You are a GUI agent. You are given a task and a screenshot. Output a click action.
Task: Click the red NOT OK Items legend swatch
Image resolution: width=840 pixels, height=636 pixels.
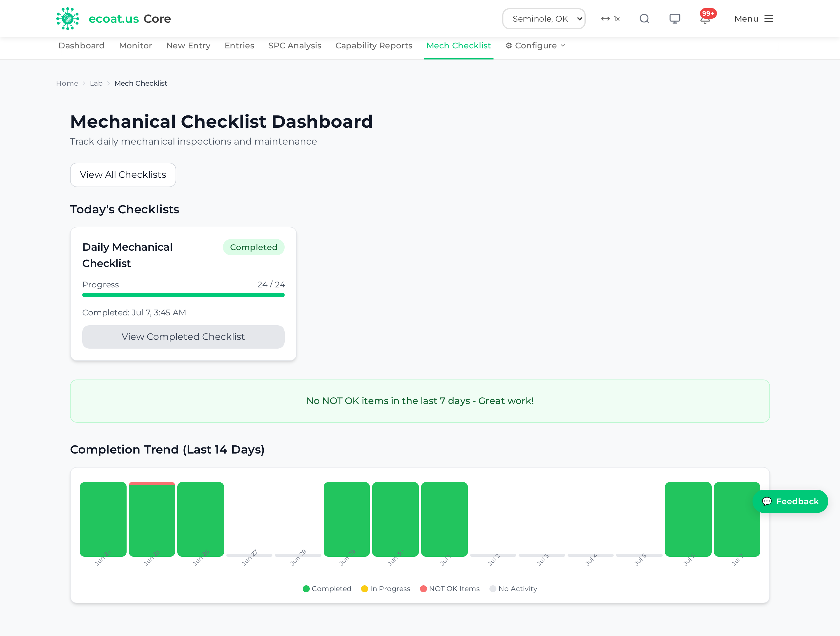[x=423, y=588]
